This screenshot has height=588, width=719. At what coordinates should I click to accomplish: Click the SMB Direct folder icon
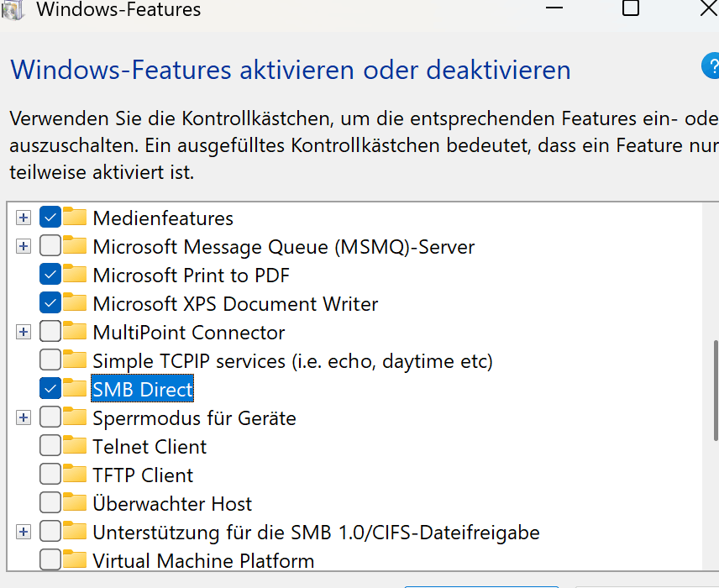point(76,389)
